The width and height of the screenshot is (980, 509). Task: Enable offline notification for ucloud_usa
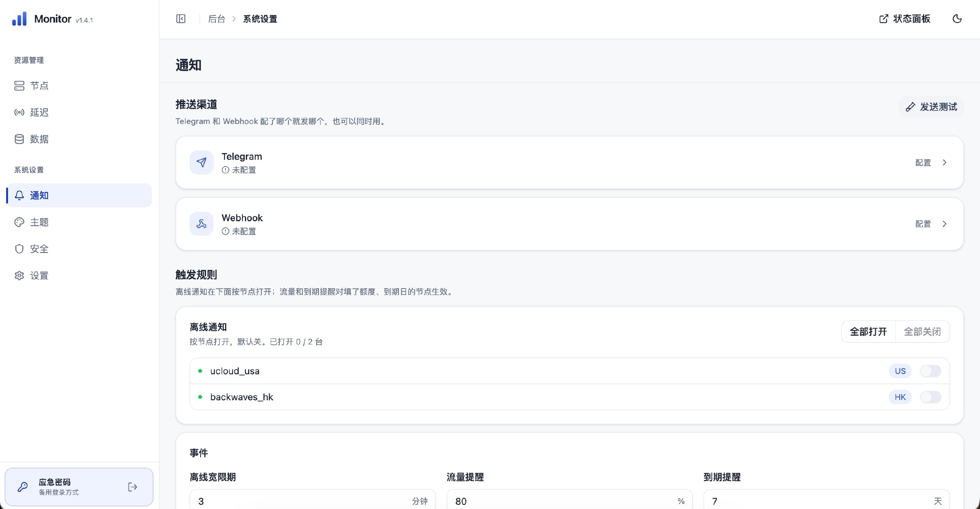pos(930,371)
